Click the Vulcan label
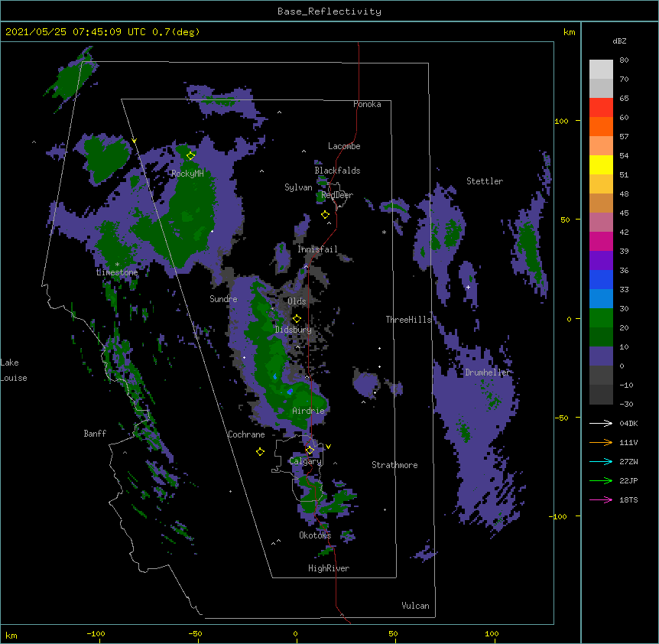This screenshot has width=659, height=644. (x=415, y=606)
